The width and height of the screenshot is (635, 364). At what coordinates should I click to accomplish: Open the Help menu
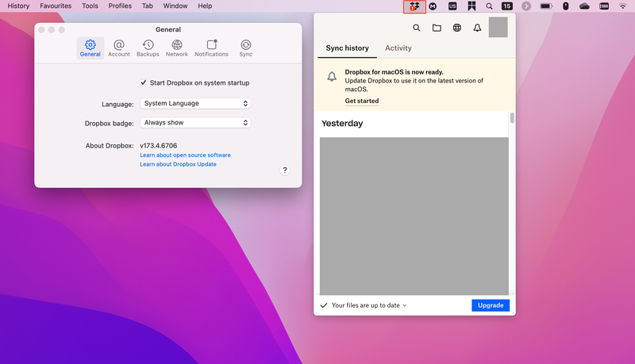click(x=205, y=6)
